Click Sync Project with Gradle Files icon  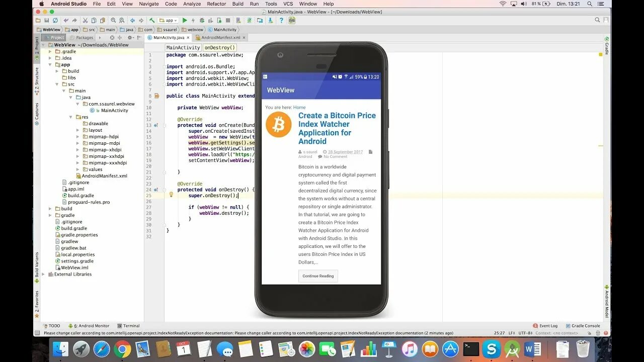(249, 20)
